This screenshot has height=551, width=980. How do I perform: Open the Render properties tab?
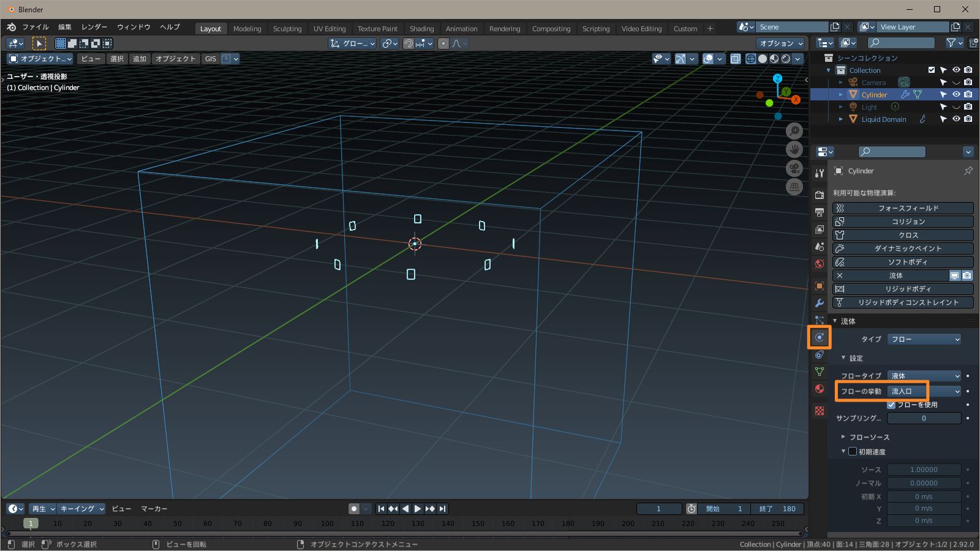pos(820,195)
